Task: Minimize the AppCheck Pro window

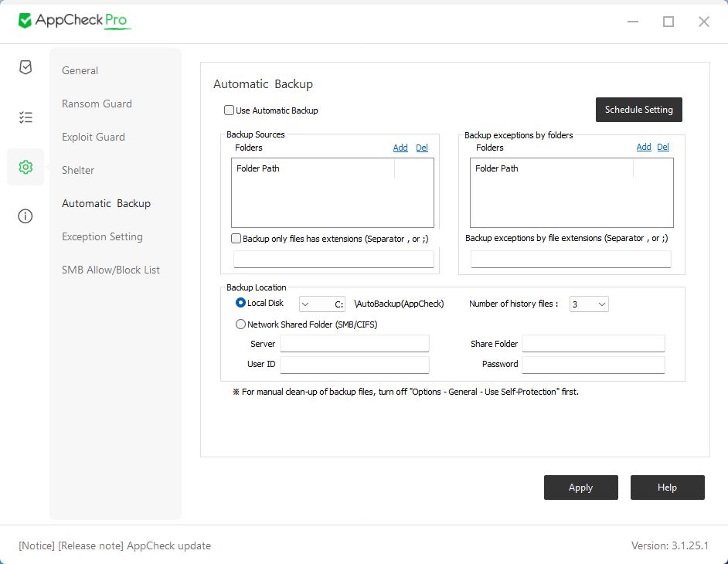Action: (633, 22)
